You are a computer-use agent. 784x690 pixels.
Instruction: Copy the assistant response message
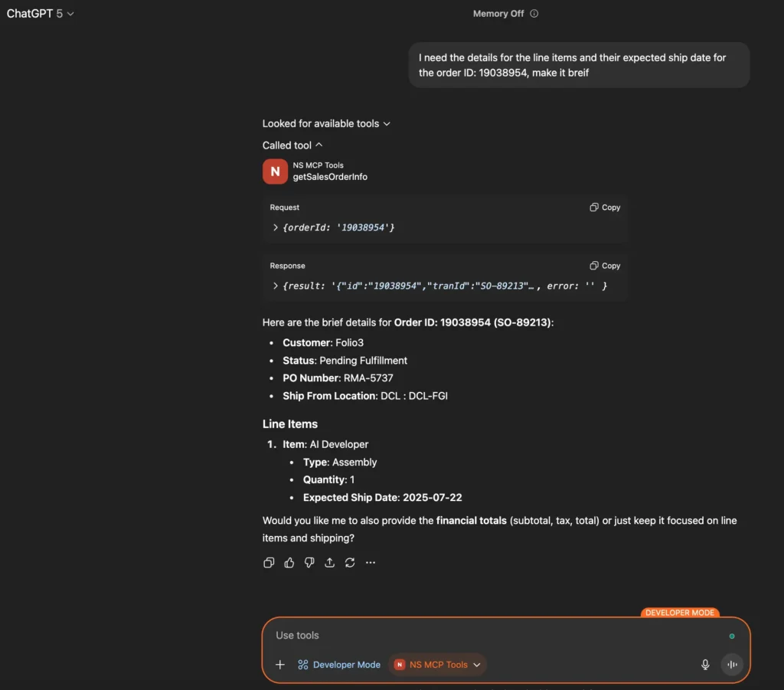click(x=269, y=563)
